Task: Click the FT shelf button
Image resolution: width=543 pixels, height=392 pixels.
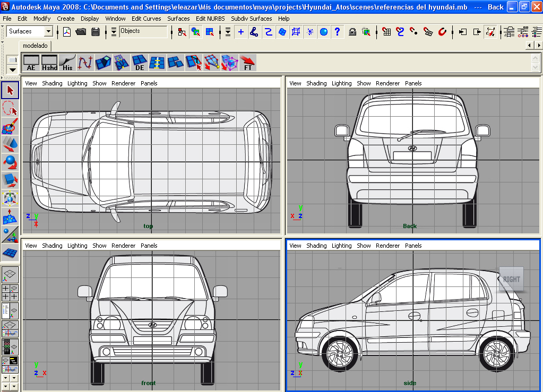Action: click(247, 63)
